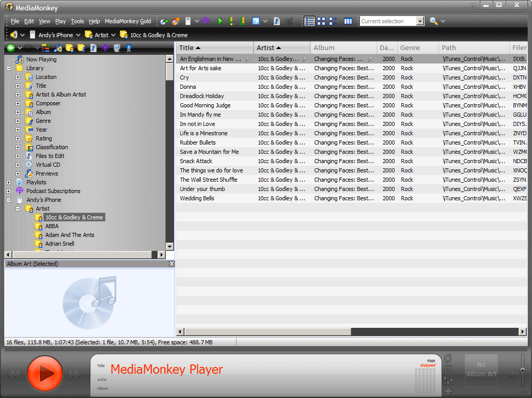
Task: Collapse the Andy's iPhone tree node
Action: (8, 200)
